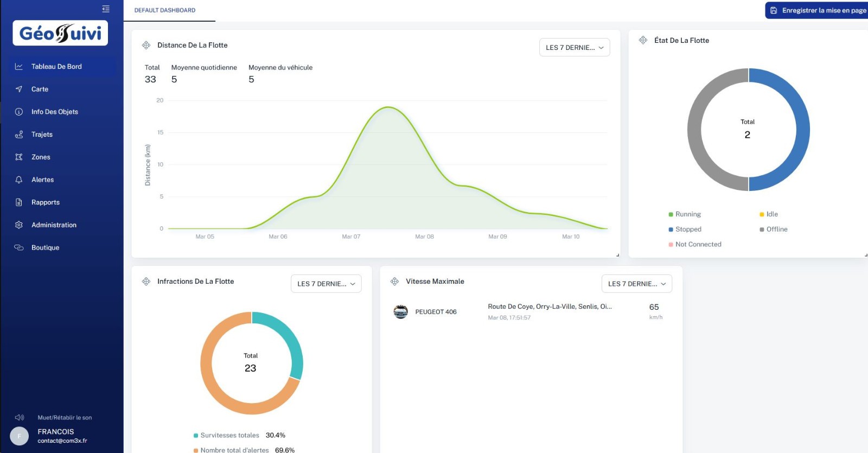
Task: Click the user avatar circle with F
Action: point(20,436)
